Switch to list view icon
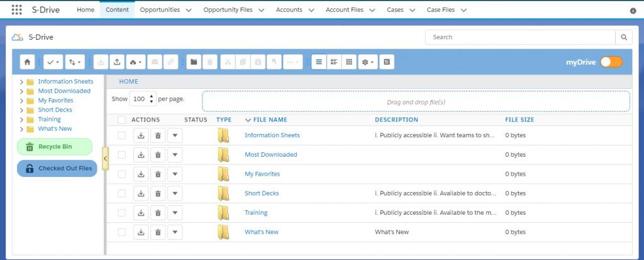 click(x=319, y=62)
